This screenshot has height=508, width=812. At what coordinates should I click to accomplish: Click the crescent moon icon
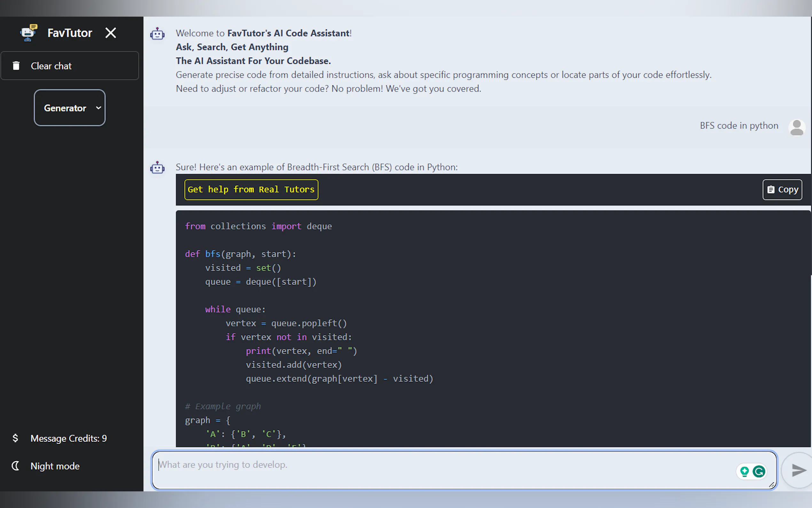click(15, 466)
